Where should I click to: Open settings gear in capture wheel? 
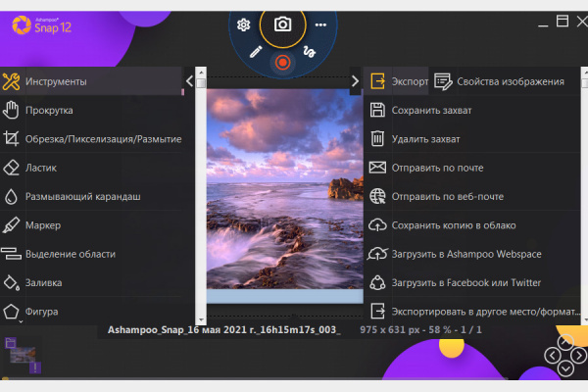click(243, 25)
